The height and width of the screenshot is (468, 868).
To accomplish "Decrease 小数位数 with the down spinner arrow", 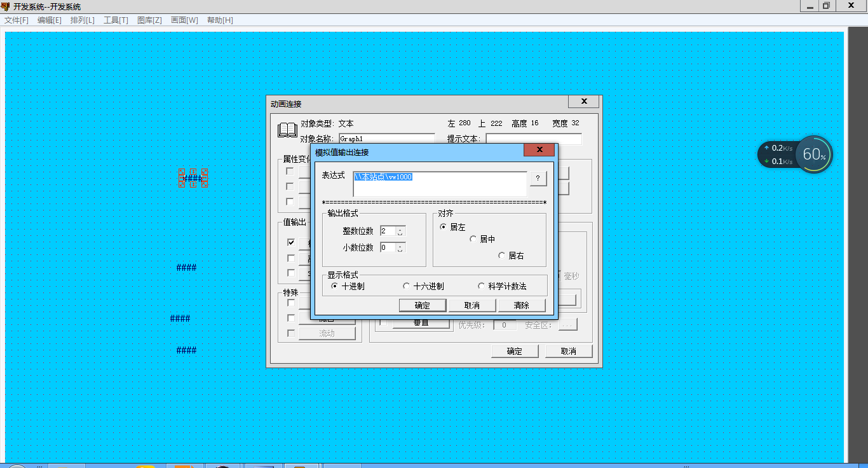I will [400, 251].
